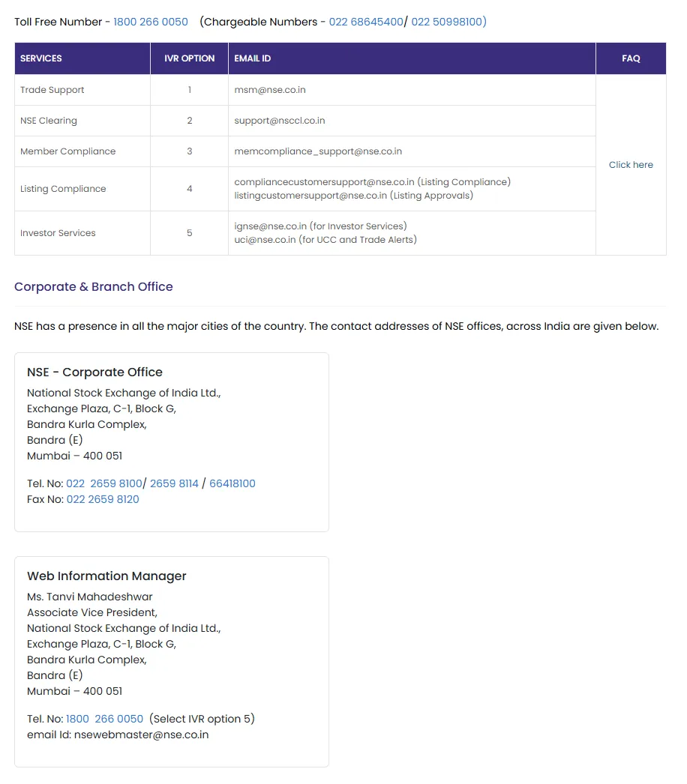Open the FAQ 'Click here' link
The width and height of the screenshot is (687, 784).
[630, 165]
